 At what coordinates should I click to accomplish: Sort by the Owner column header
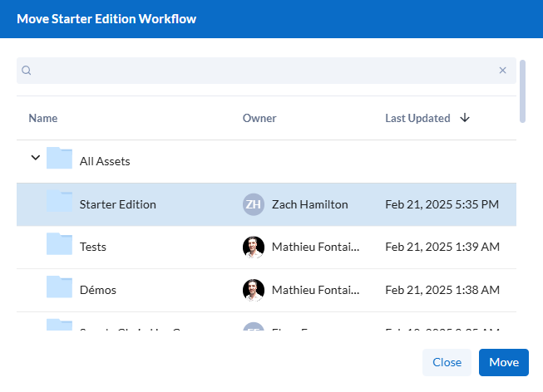pyautogui.click(x=259, y=118)
